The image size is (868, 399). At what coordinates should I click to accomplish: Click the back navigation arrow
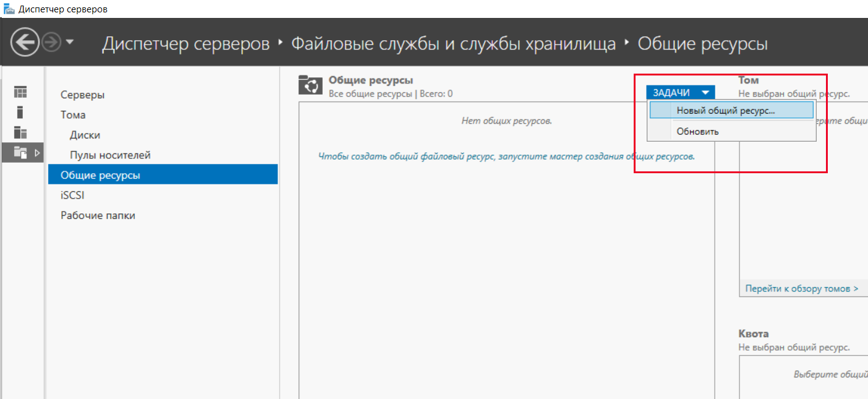pos(25,43)
